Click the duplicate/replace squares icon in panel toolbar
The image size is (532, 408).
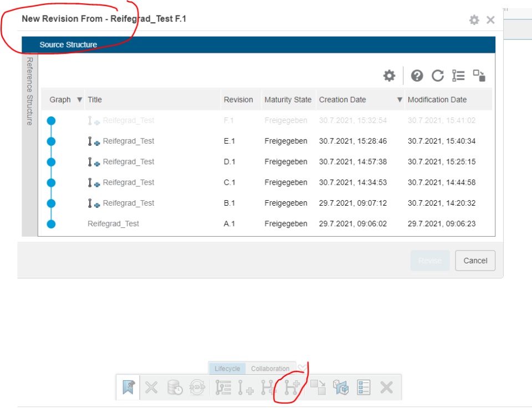pos(479,75)
